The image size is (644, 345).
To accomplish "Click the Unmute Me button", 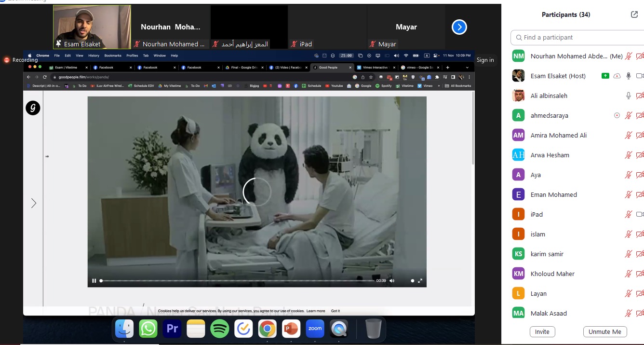I will coord(605,331).
